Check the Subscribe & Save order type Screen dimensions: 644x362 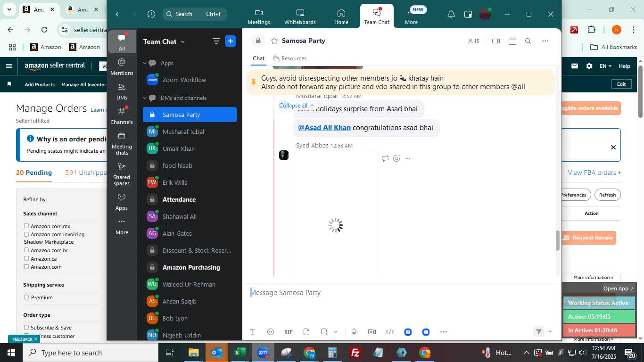pyautogui.click(x=26, y=328)
